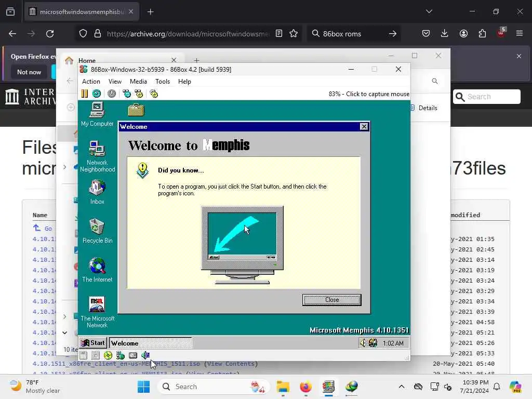Open the Firefox account icon
The image size is (532, 399).
[463, 34]
